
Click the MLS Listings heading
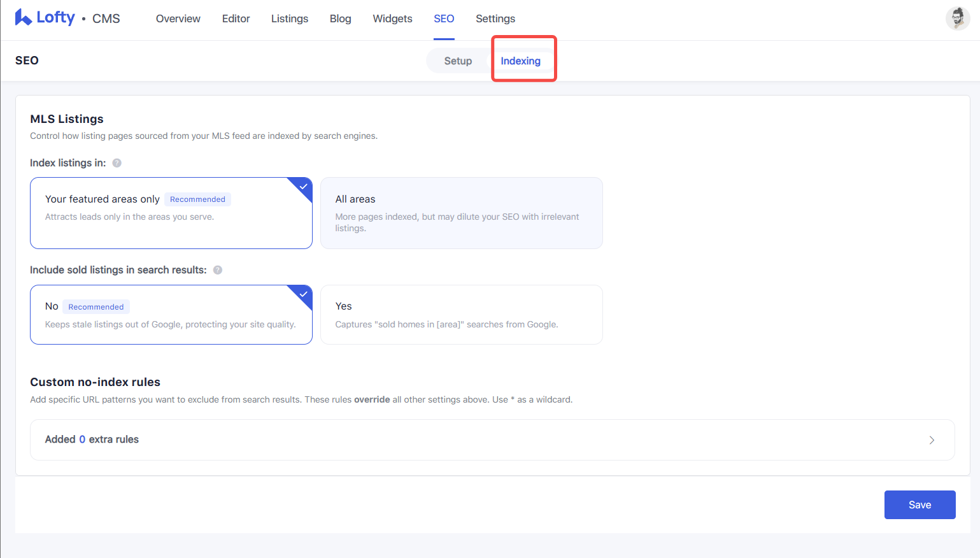(67, 119)
